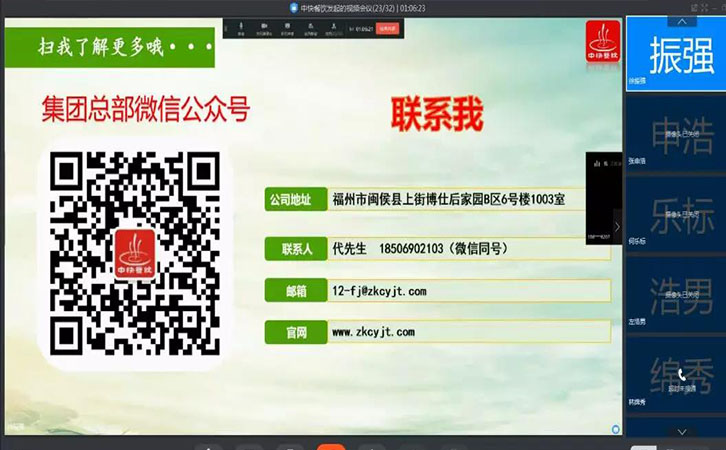726x450 pixels.
Task: Click the 官网 green label
Action: [296, 332]
